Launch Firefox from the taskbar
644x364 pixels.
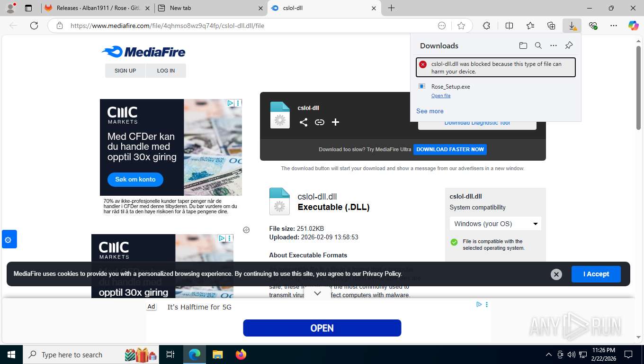pyautogui.click(x=241, y=355)
